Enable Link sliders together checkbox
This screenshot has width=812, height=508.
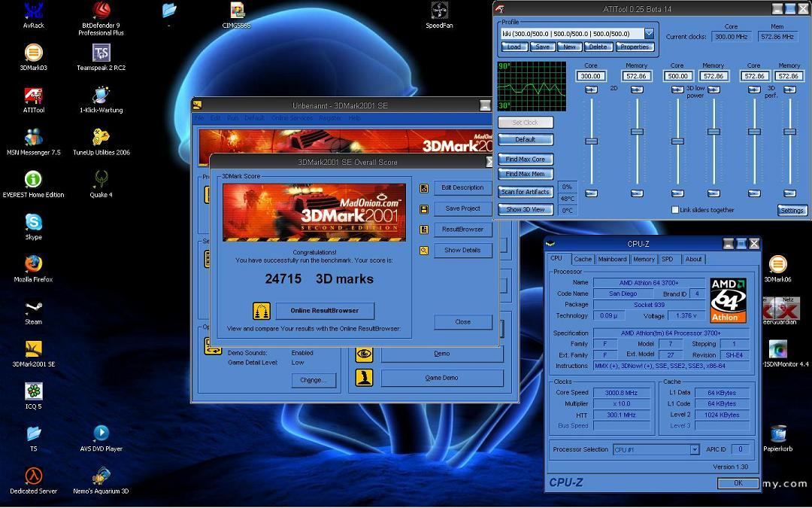(674, 210)
